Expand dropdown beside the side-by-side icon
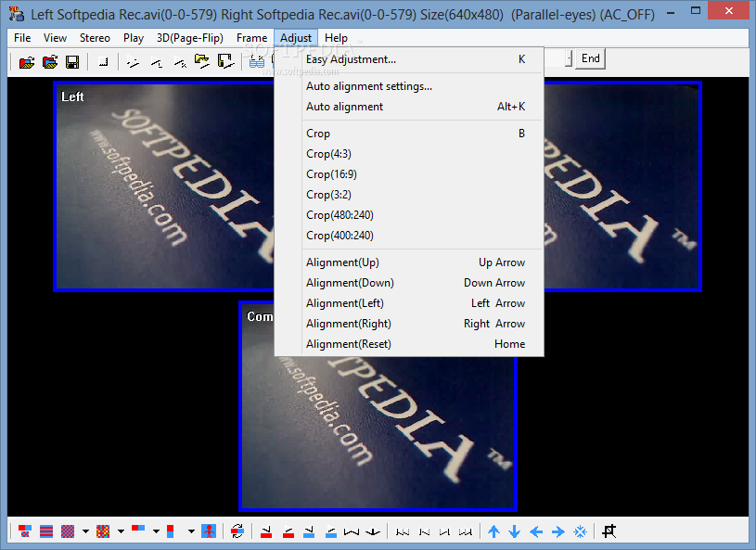The width and height of the screenshot is (756, 550). pos(156,531)
